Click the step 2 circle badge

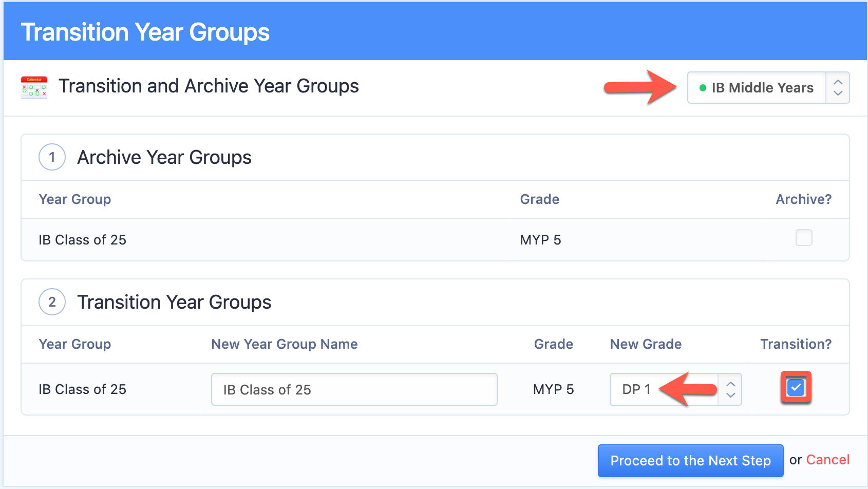pyautogui.click(x=52, y=302)
